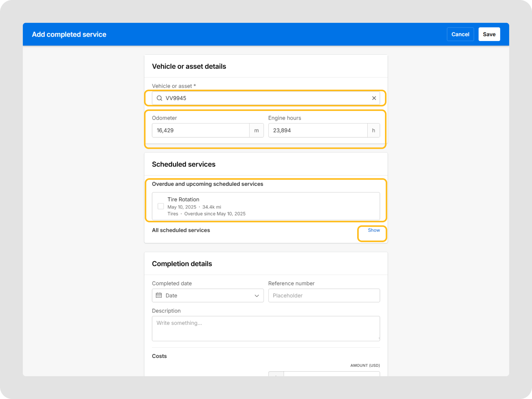Edit the Odometer value 16,429
Viewport: 532px width, 399px height.
click(x=201, y=130)
